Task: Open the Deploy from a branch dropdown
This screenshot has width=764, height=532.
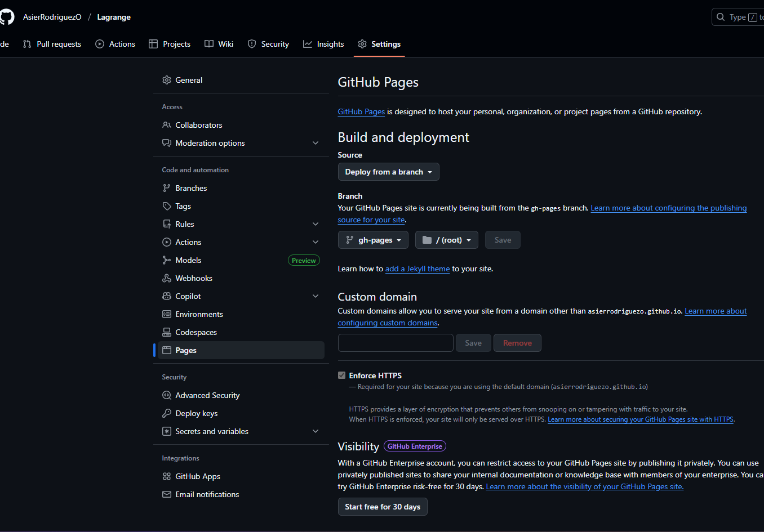Action: (x=388, y=172)
